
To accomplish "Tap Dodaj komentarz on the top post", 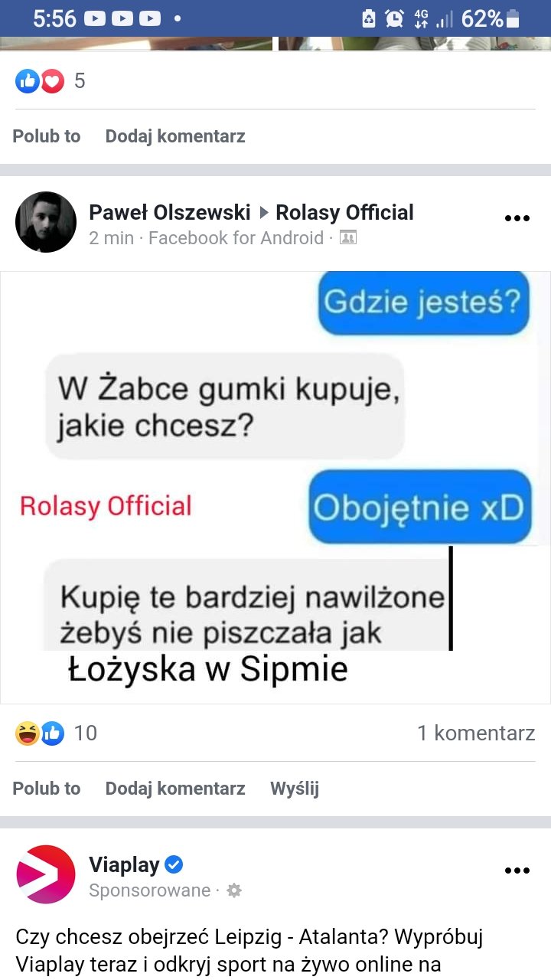I will (x=175, y=136).
